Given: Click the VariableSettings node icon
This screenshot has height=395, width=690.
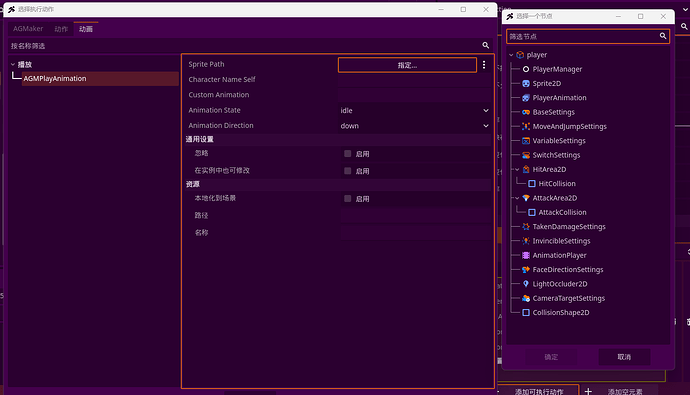Looking at the screenshot, I should click(x=526, y=141).
